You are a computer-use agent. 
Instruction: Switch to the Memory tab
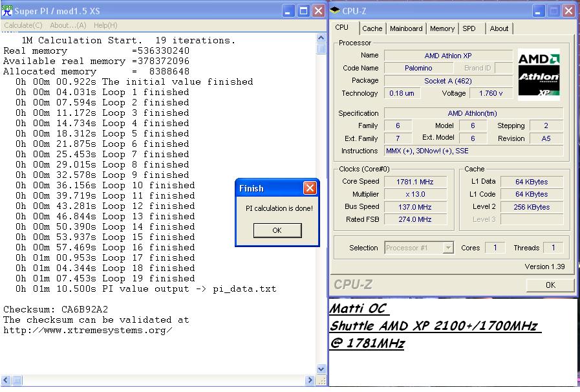coord(442,28)
